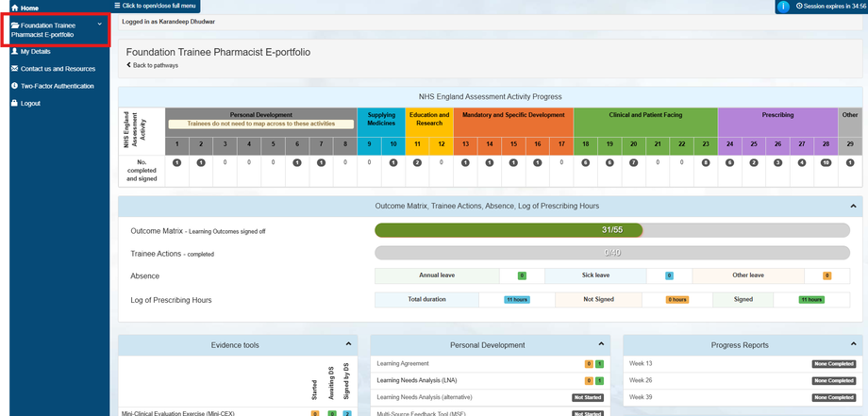Open the Week 13 progress report
Viewport: 868px width, 416px height.
click(641, 364)
